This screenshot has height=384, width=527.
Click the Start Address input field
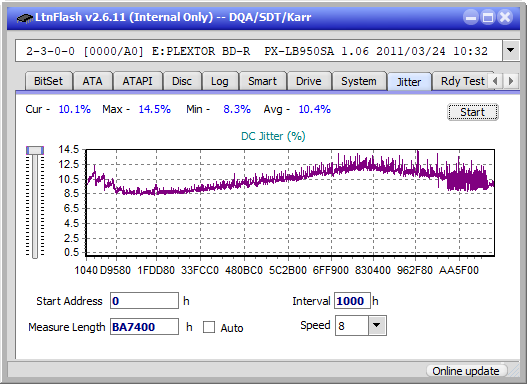(144, 301)
